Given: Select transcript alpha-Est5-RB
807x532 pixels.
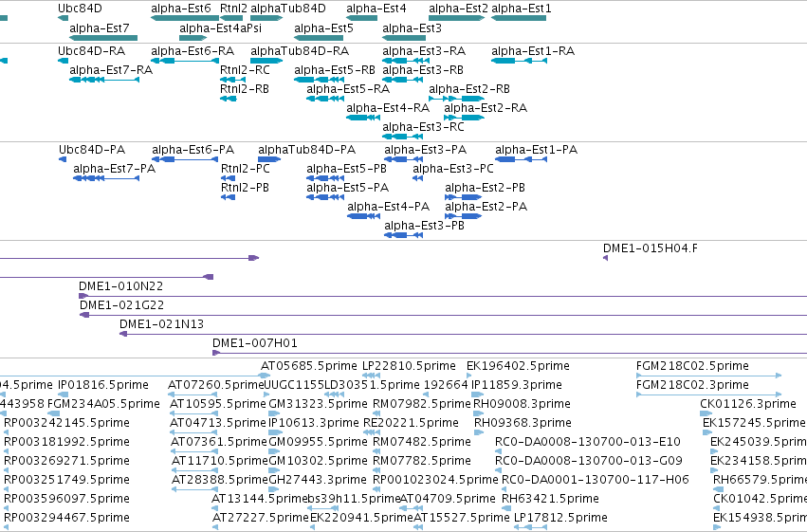Looking at the screenshot, I should tap(319, 80).
